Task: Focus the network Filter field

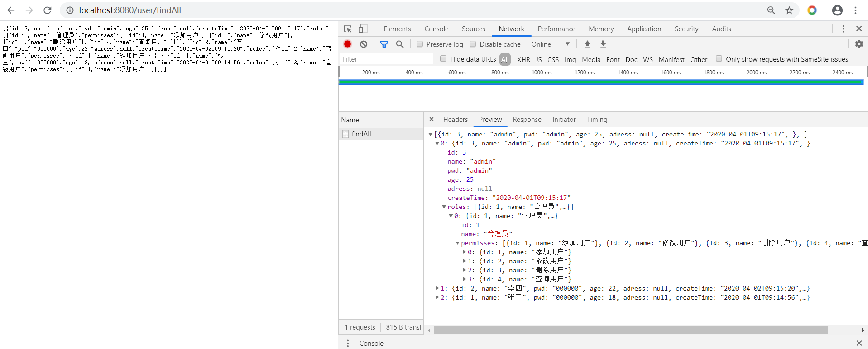Action: pos(386,59)
